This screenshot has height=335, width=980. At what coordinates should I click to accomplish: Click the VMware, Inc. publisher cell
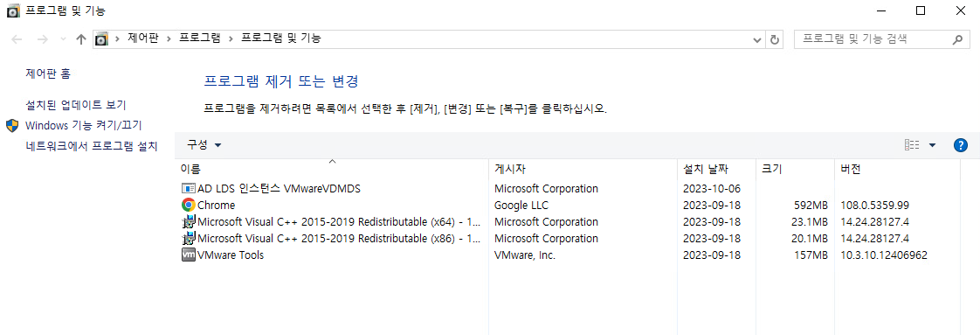pyautogui.click(x=525, y=255)
